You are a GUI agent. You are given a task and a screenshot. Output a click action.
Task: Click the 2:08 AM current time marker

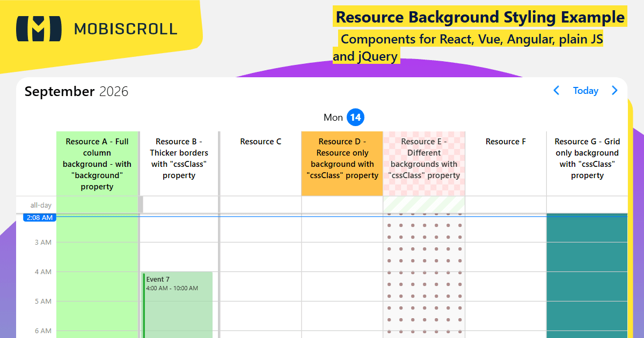[40, 217]
